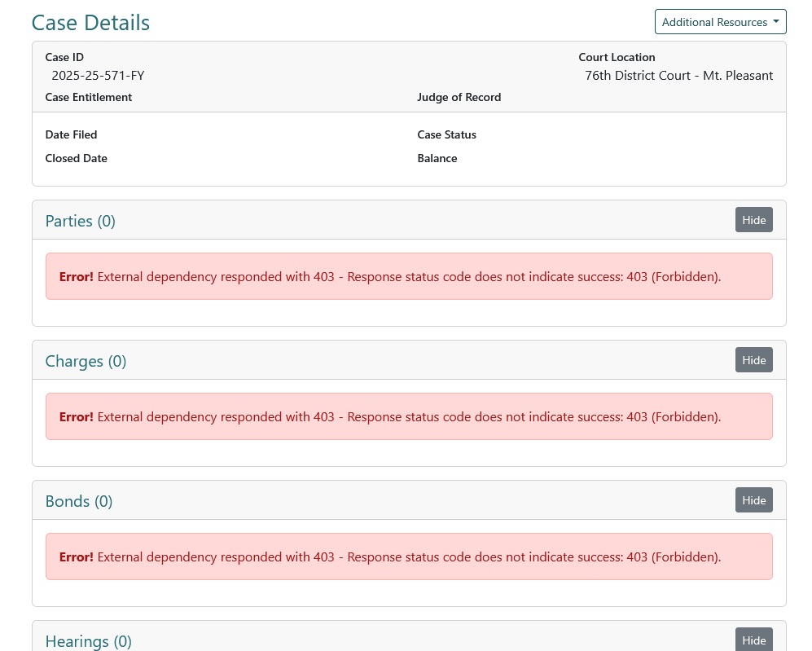This screenshot has width=812, height=651.
Task: Open the Additional Resources dropdown
Action: click(720, 22)
